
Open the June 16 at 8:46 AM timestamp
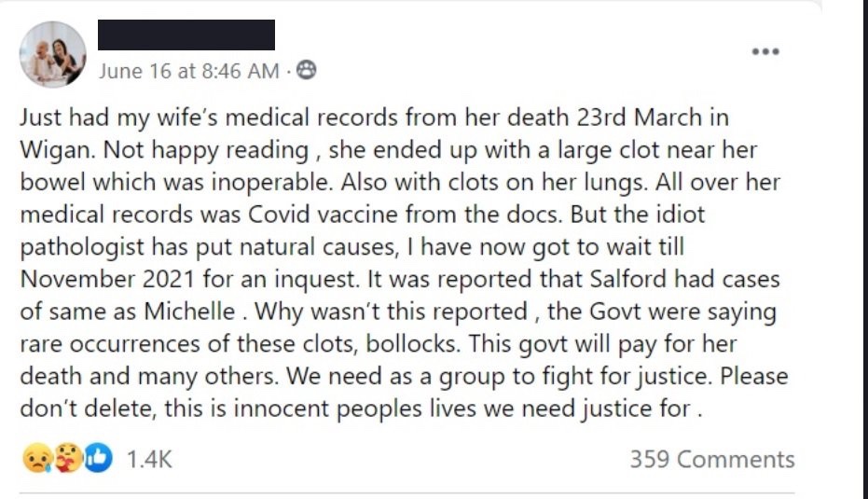[x=188, y=72]
